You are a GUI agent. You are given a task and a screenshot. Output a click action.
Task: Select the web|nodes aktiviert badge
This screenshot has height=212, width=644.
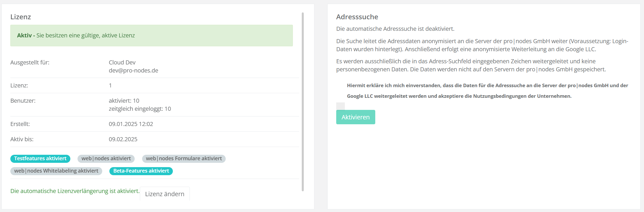(106, 158)
